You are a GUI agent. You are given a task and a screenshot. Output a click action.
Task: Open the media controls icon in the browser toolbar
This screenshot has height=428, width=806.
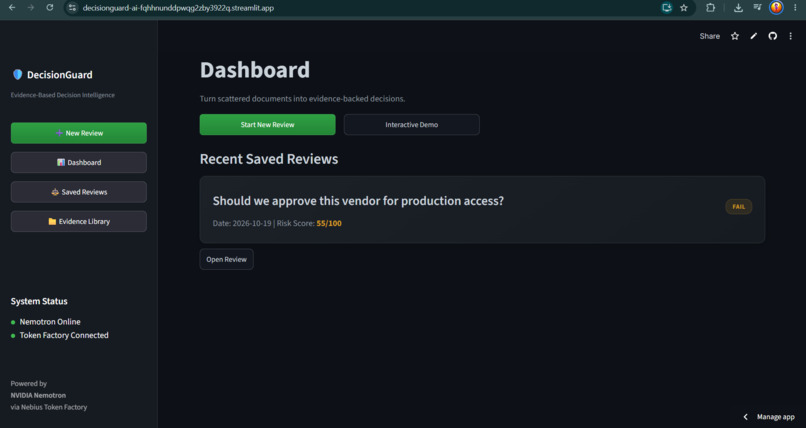[x=757, y=8]
